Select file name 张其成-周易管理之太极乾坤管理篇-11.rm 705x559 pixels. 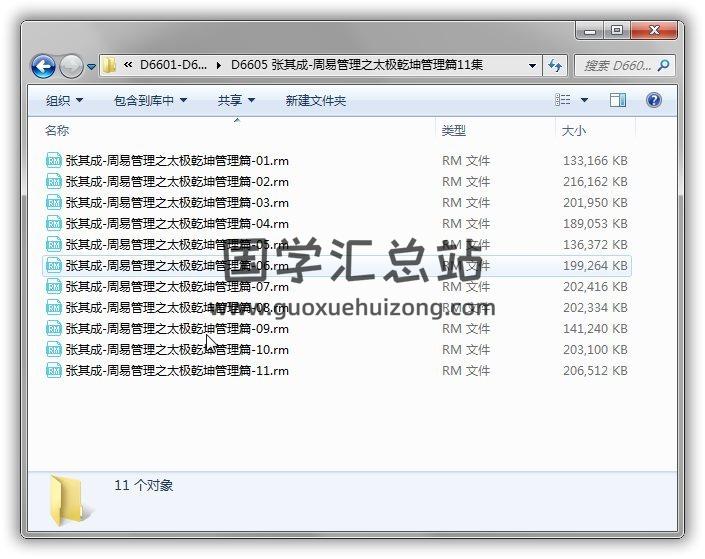(177, 371)
